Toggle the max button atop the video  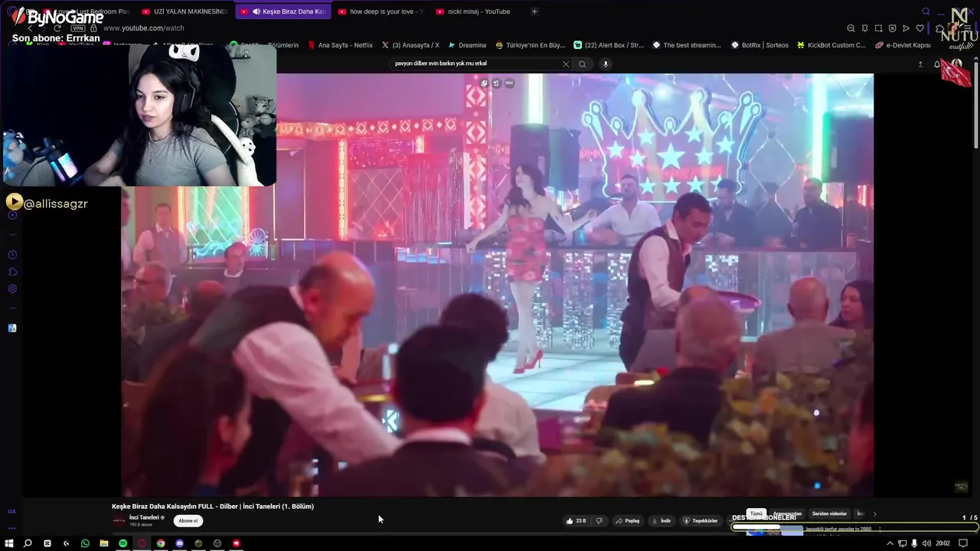click(x=509, y=83)
